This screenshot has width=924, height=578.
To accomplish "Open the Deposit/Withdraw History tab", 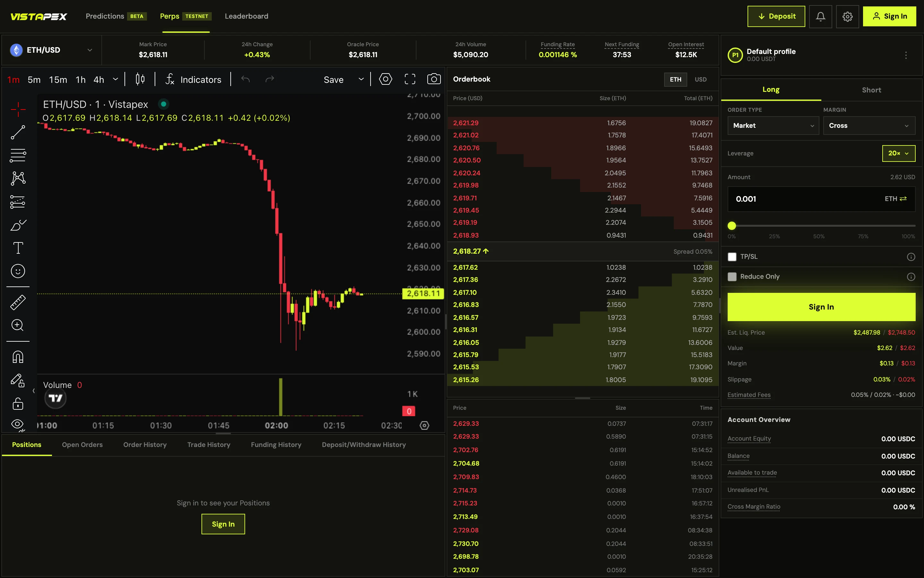I will tap(364, 445).
